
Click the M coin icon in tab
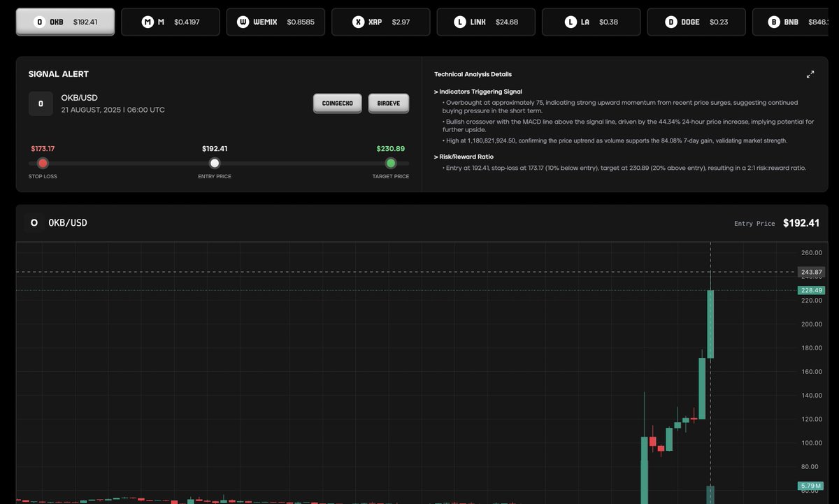(148, 22)
